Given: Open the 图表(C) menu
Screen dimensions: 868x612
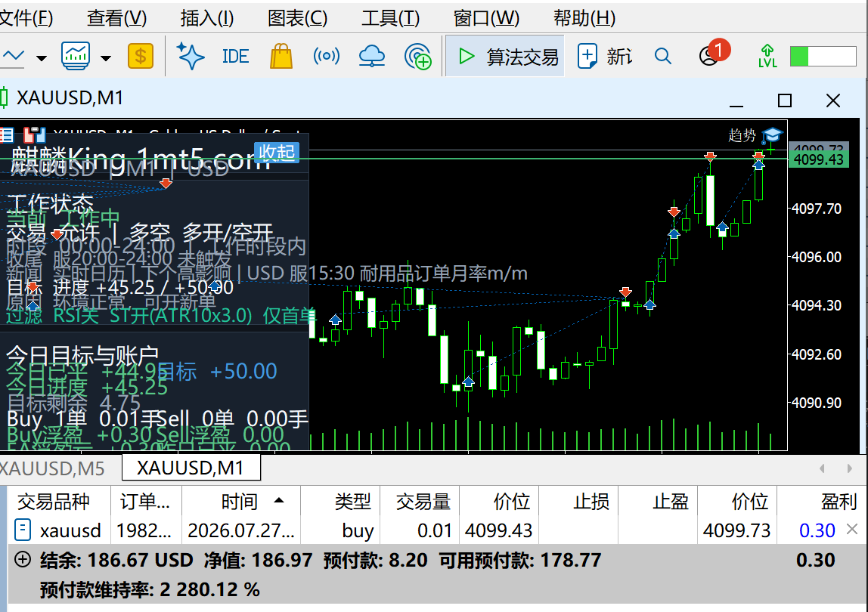Looking at the screenshot, I should [298, 18].
